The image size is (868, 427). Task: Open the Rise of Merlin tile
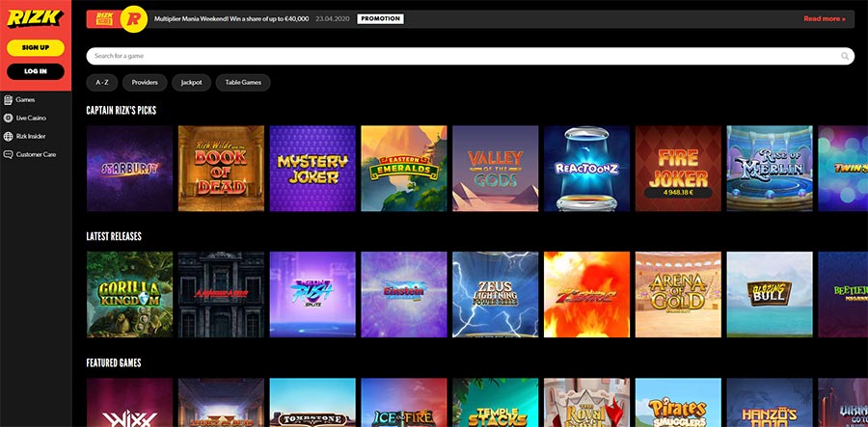770,168
